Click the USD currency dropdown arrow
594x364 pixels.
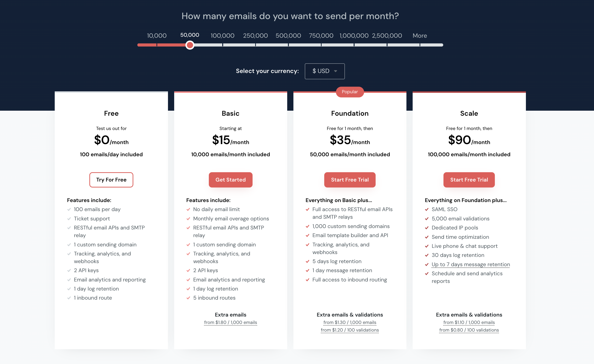(x=336, y=71)
